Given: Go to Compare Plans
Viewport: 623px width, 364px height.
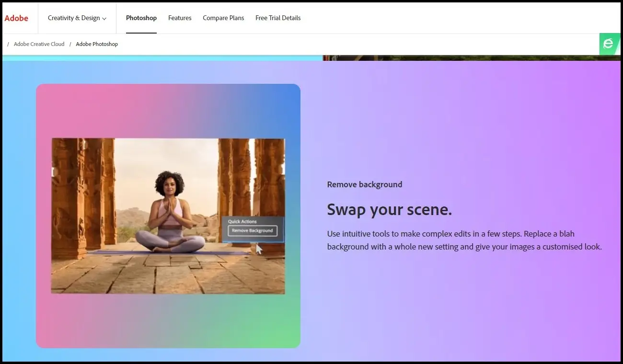Looking at the screenshot, I should coord(223,18).
